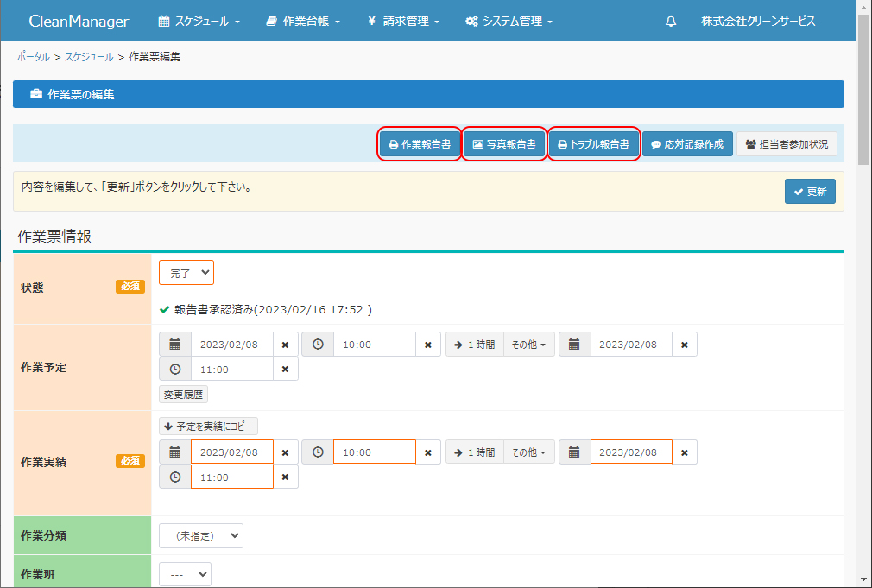Clear the scheduled end time 11:00
Viewport: 872px width, 588px height.
(x=286, y=370)
